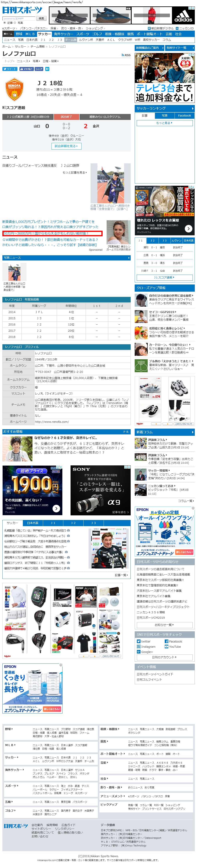Expand the サッカーランキング header arrow
This screenshot has height=868, width=197.
(193, 109)
